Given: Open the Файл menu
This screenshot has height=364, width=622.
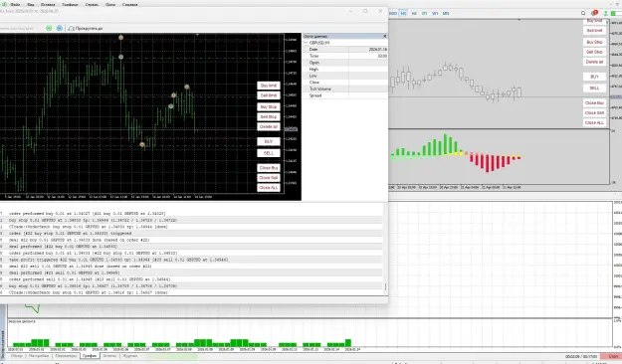Looking at the screenshot, I should [x=15, y=4].
